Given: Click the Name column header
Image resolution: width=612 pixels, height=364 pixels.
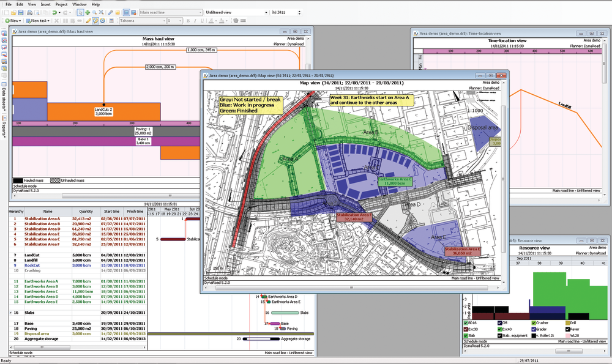Looking at the screenshot, I should point(48,212).
